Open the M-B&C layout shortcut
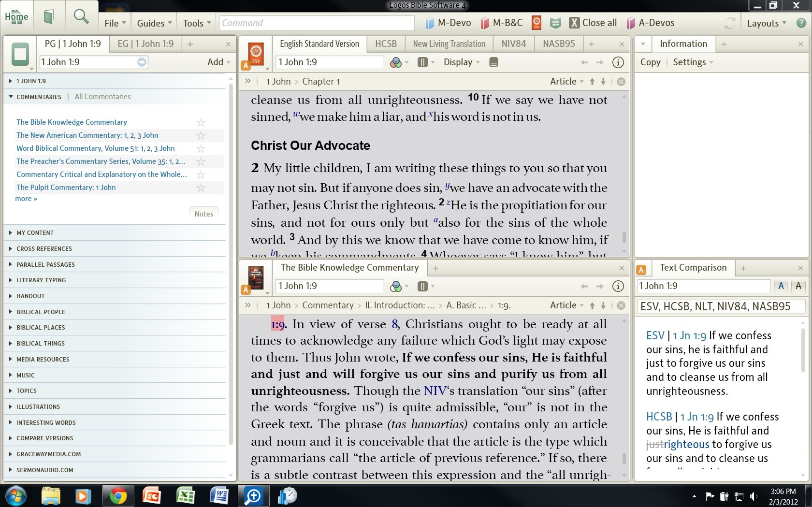The image size is (812, 507). 502,23
